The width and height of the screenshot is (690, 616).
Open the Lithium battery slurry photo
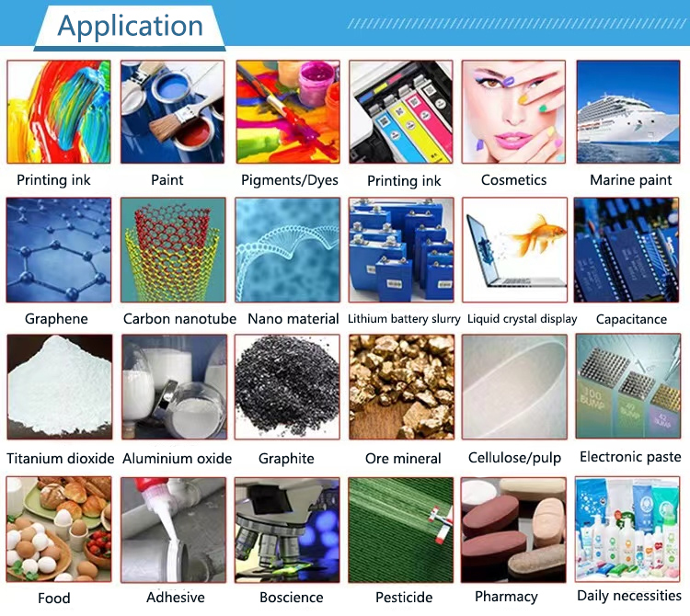pyautogui.click(x=401, y=250)
